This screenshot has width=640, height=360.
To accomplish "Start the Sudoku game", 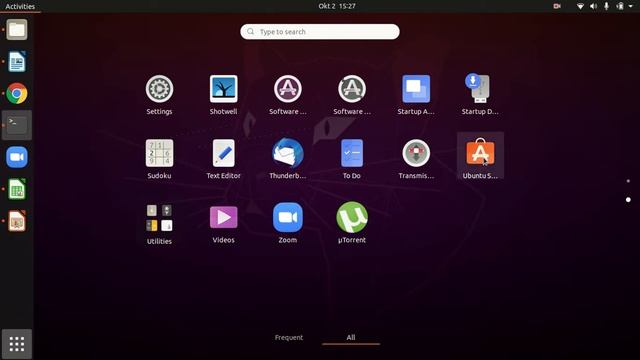I will pyautogui.click(x=159, y=153).
